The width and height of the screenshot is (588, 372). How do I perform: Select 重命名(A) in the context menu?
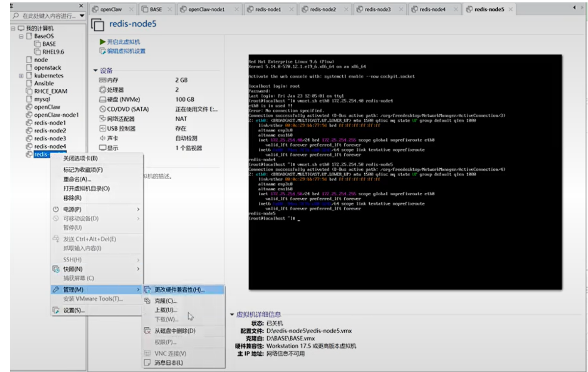(77, 179)
